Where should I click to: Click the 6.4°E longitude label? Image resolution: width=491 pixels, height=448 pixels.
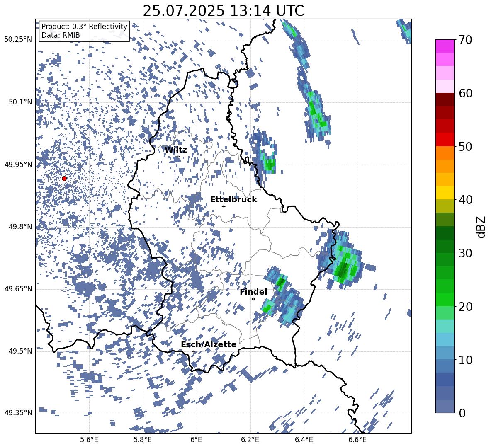[x=304, y=440]
